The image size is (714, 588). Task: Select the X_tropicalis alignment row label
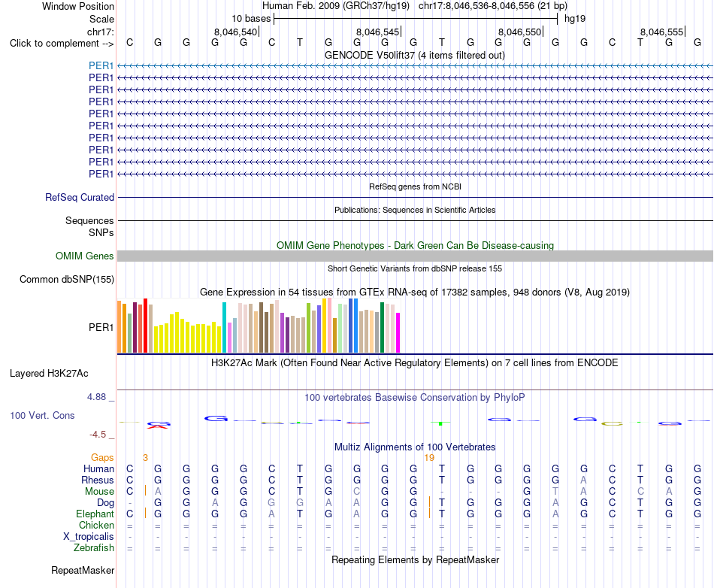[89, 537]
